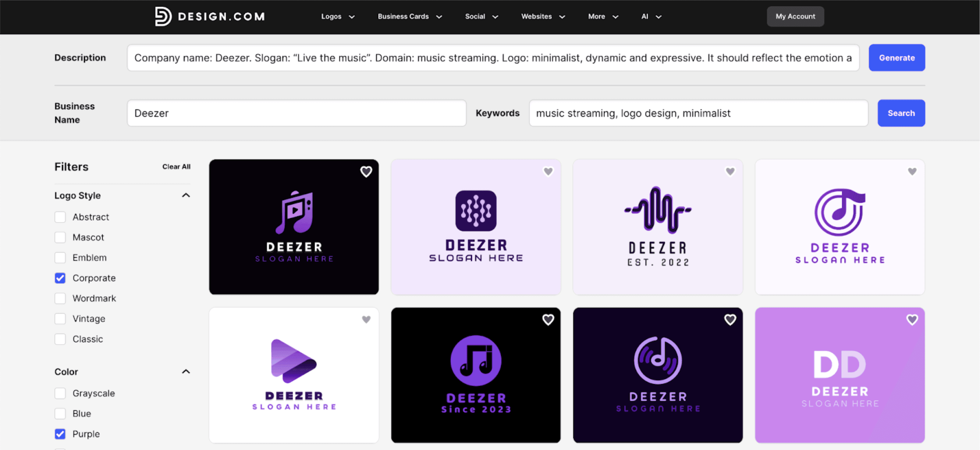Clear all active filters

pyautogui.click(x=176, y=166)
